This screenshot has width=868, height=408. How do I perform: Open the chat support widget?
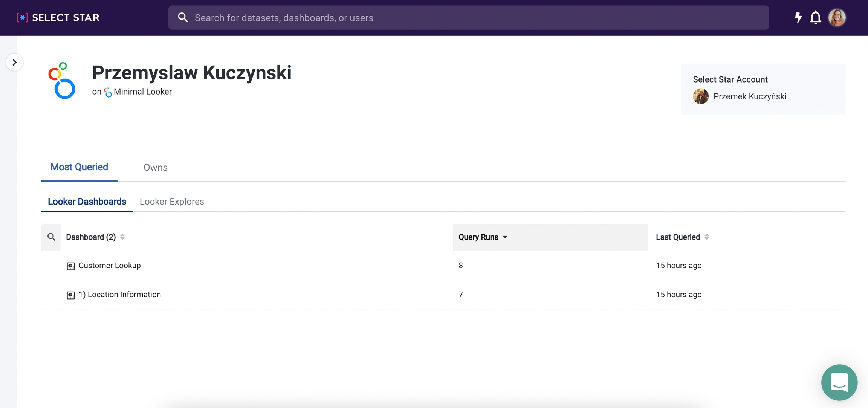839,382
